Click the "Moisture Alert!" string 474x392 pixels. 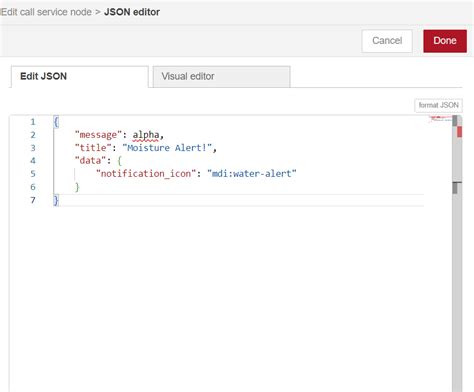click(167, 148)
